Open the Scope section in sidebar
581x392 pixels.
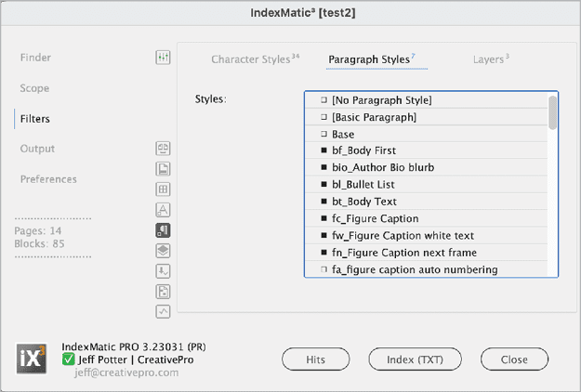pyautogui.click(x=34, y=88)
